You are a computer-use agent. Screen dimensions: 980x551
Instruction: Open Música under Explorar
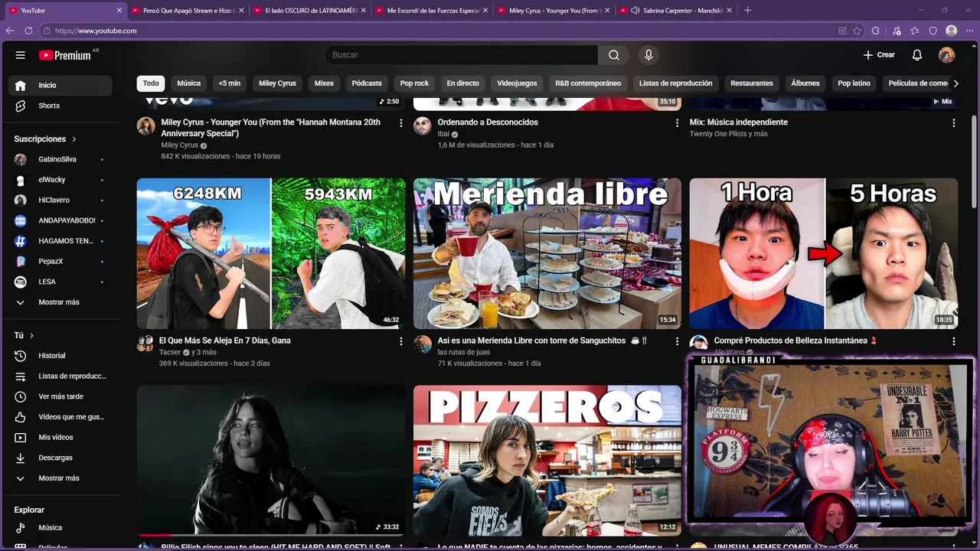pyautogui.click(x=60, y=527)
